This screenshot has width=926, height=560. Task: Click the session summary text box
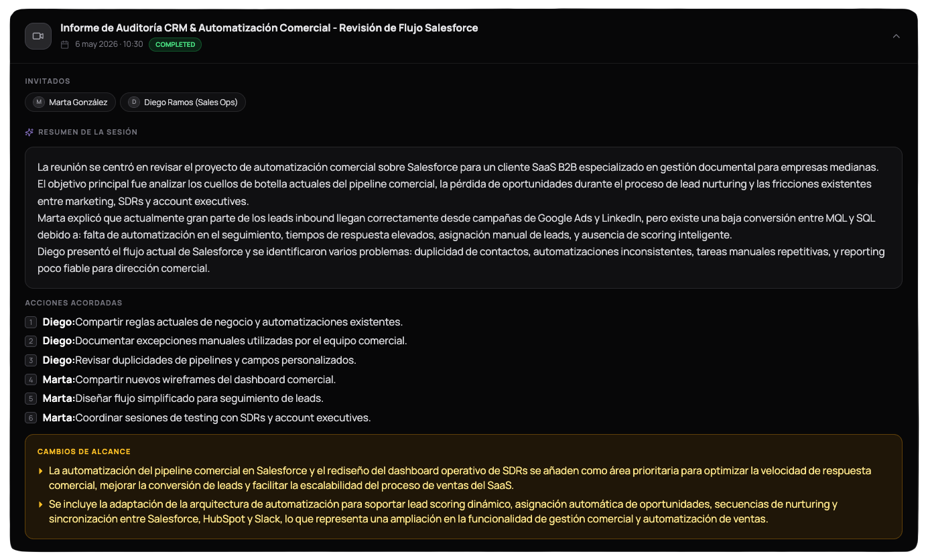[x=464, y=218]
